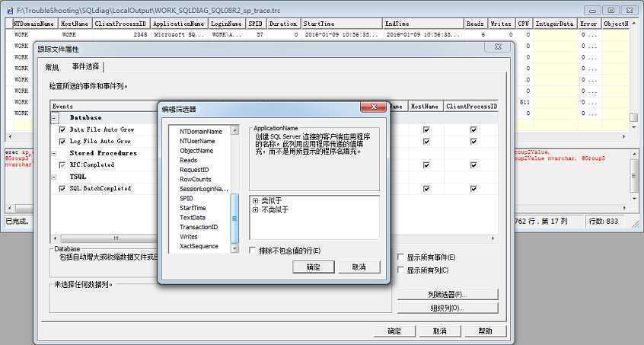Toggle the SQL:BatchCompleted event checkbox
The height and width of the screenshot is (345, 644).
tap(62, 189)
